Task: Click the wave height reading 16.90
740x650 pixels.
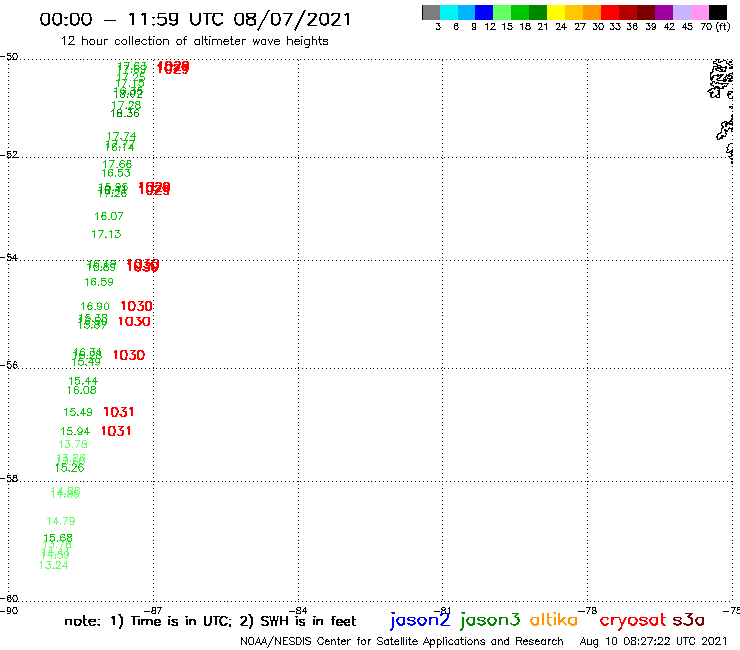Action: pyautogui.click(x=95, y=306)
